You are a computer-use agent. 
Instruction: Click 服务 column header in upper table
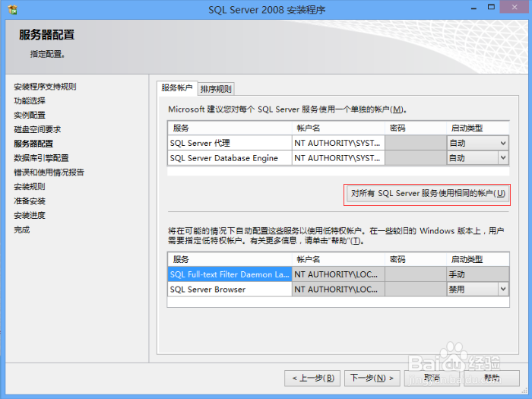230,128
